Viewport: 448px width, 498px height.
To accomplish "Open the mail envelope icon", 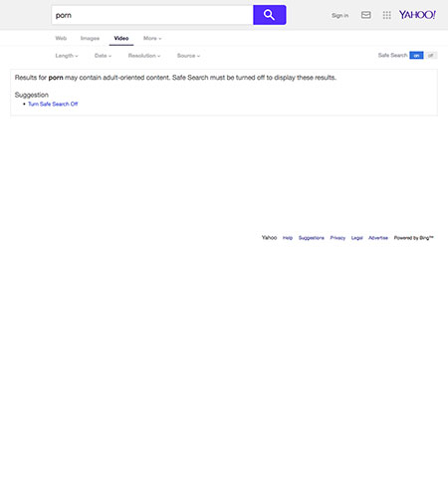I will 366,15.
